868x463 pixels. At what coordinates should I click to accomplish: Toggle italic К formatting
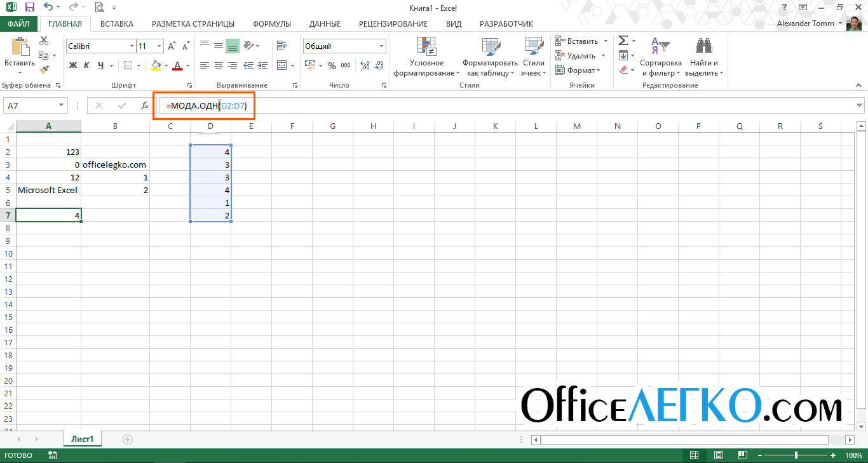click(x=87, y=65)
